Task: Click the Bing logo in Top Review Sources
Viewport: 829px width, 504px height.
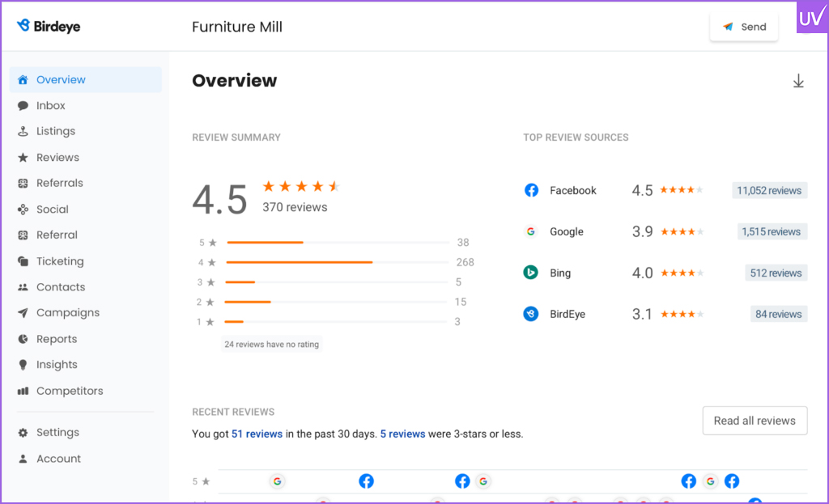Action: click(531, 273)
